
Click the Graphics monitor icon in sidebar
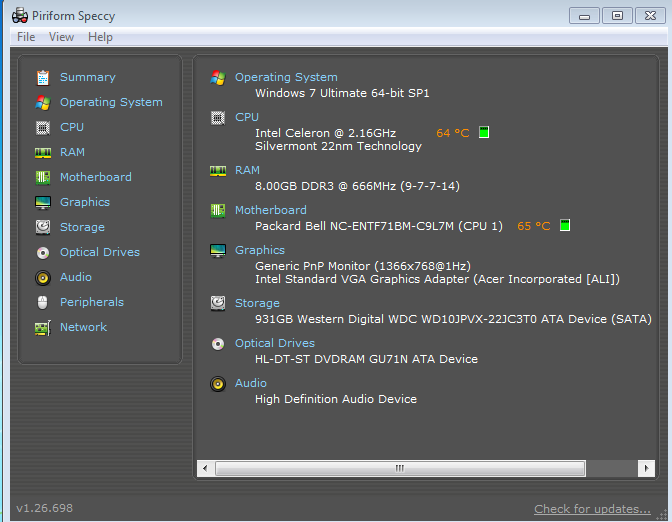[x=43, y=202]
